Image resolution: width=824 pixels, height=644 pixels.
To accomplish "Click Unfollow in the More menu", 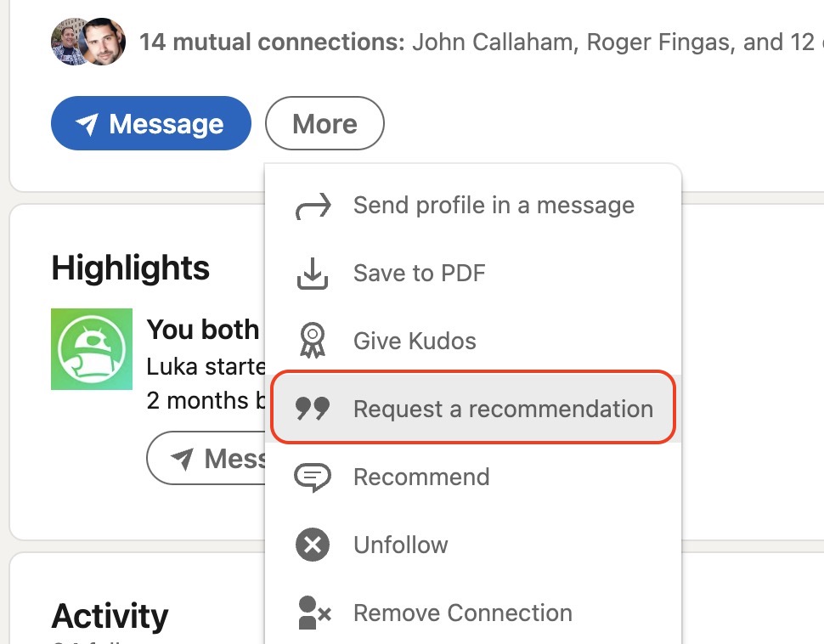I will point(401,545).
